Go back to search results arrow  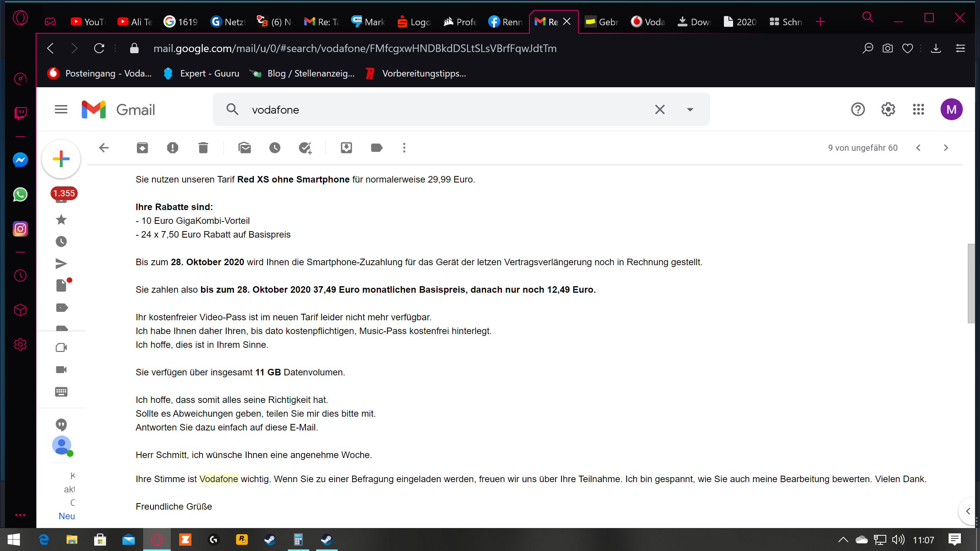point(104,148)
